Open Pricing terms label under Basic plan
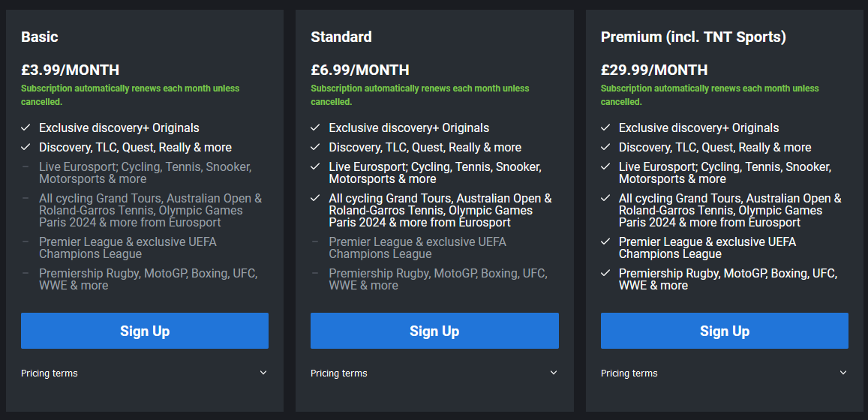The width and height of the screenshot is (868, 420). point(50,373)
